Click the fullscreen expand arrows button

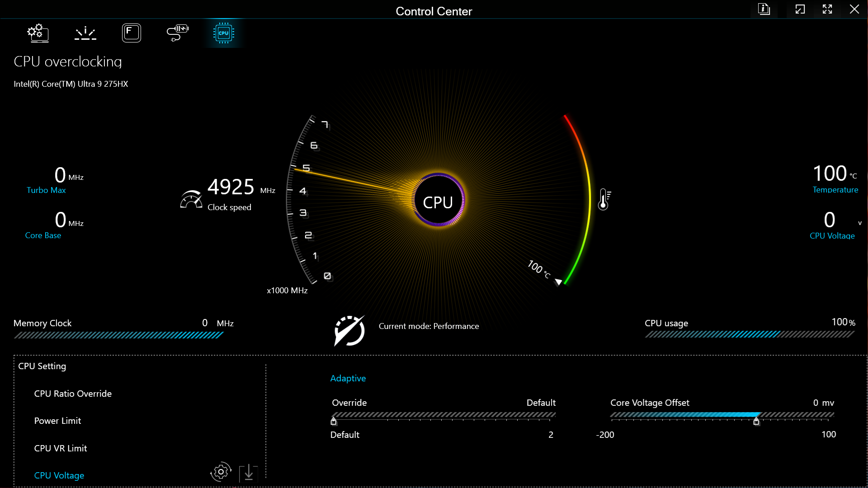point(827,9)
